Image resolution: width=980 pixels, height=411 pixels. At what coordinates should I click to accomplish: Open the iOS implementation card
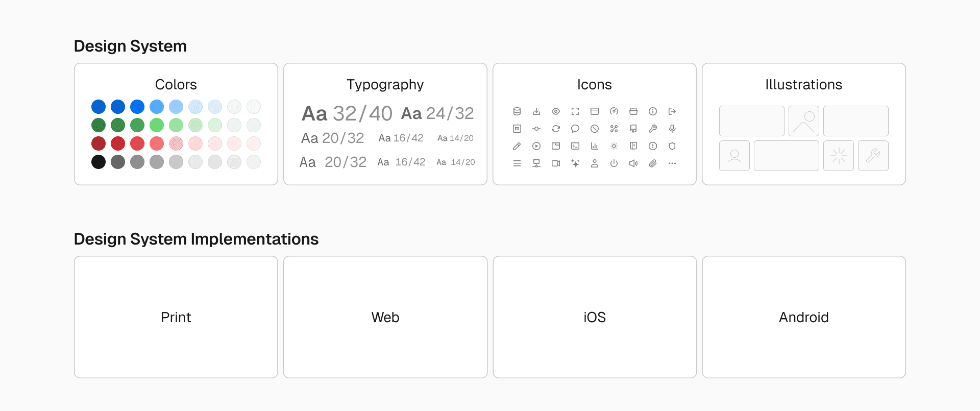point(595,317)
